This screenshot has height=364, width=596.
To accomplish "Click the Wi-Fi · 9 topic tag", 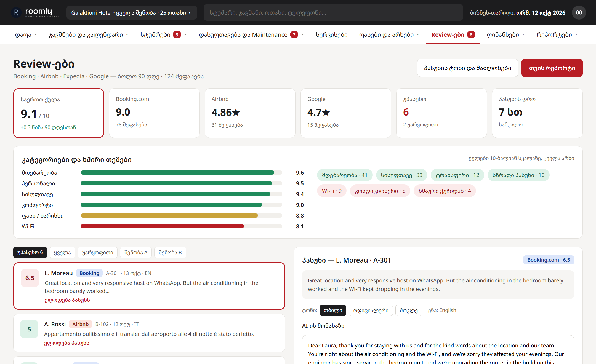I will (x=332, y=191).
